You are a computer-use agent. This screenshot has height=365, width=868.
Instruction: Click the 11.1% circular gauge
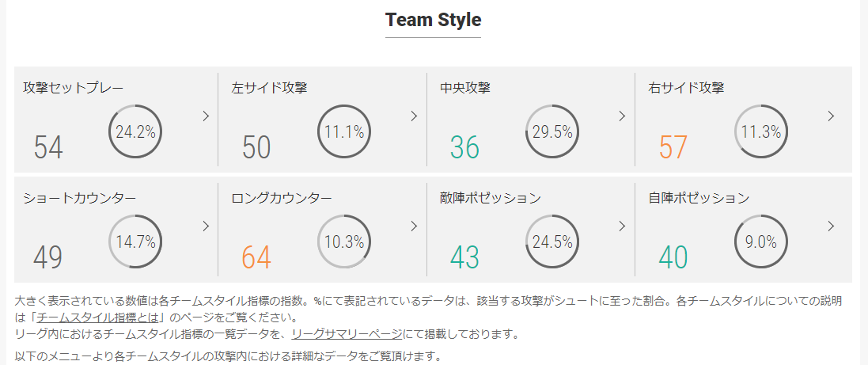pyautogui.click(x=343, y=131)
